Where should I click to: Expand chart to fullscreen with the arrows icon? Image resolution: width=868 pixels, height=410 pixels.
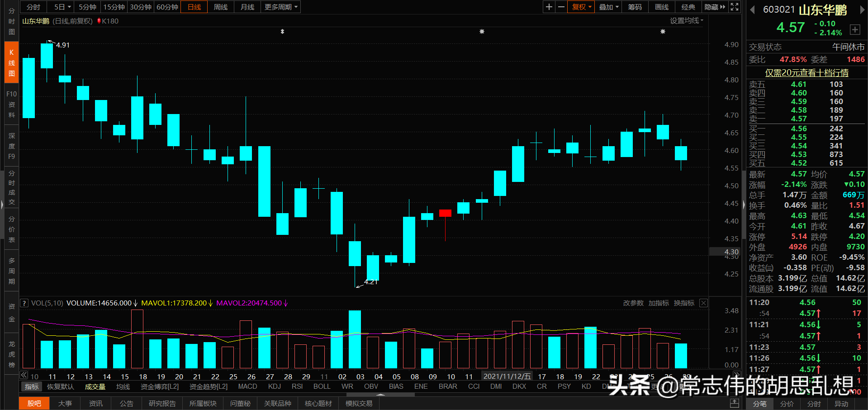pyautogui.click(x=734, y=7)
